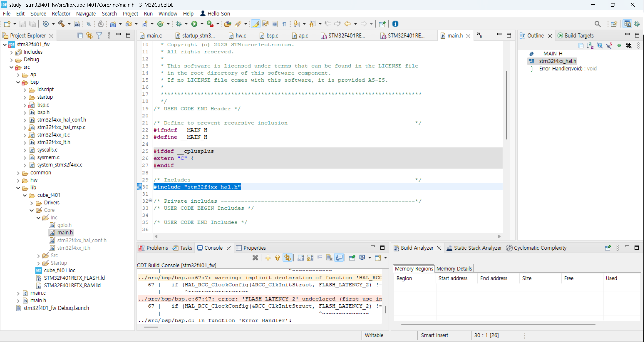Toggle Mark Occurrences highlighter icon
Viewport: 644px width, 342px height.
[x=256, y=24]
